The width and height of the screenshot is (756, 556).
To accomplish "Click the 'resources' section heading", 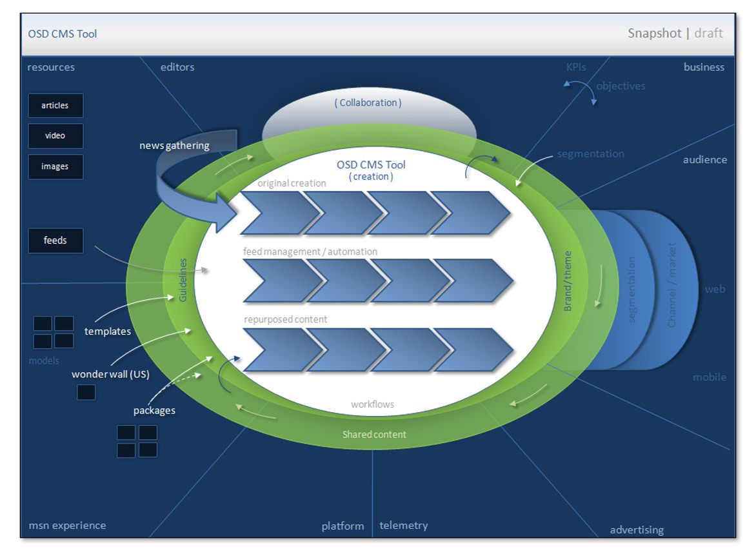I will 51,67.
